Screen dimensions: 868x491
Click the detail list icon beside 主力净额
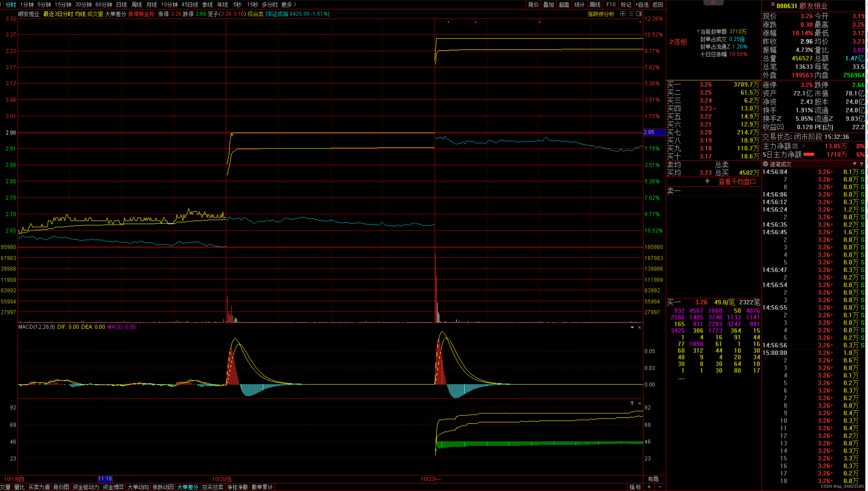coord(795,146)
